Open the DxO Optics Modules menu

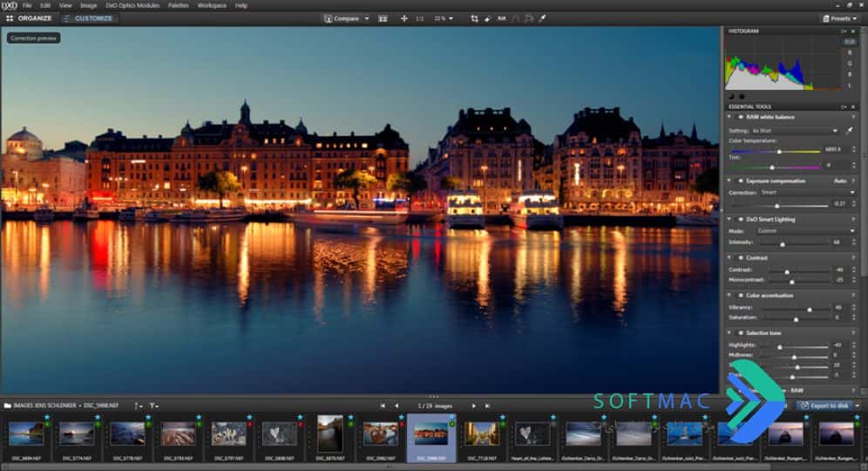click(132, 5)
